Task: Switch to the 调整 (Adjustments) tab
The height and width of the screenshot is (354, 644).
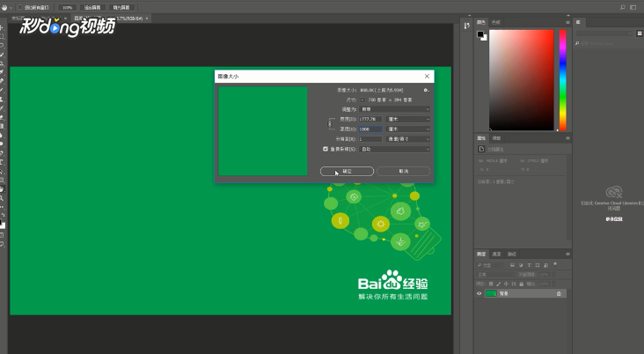Action: (496, 138)
